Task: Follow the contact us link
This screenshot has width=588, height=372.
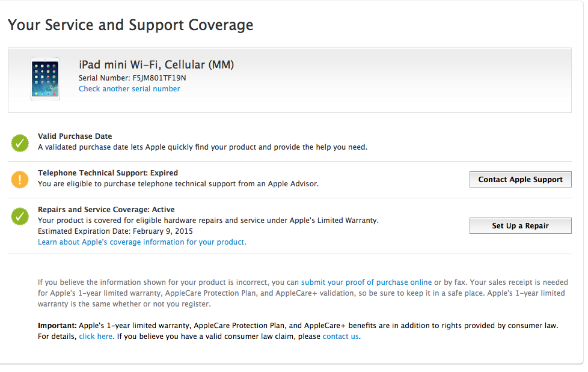Action: [x=340, y=337]
